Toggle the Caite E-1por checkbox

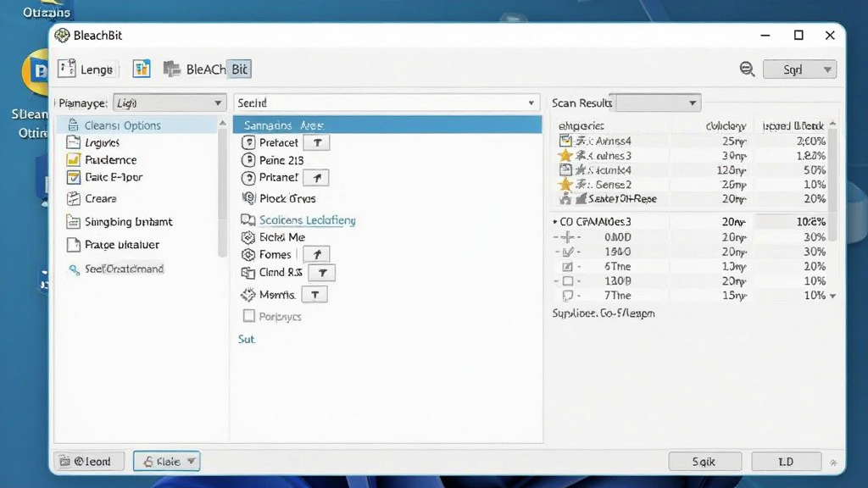pyautogui.click(x=73, y=177)
